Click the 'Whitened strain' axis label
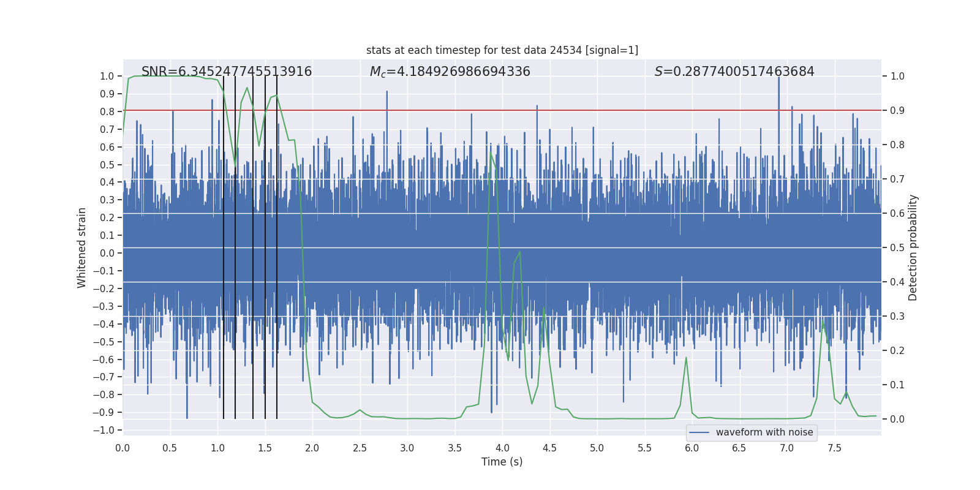The image size is (980, 490). coord(82,247)
